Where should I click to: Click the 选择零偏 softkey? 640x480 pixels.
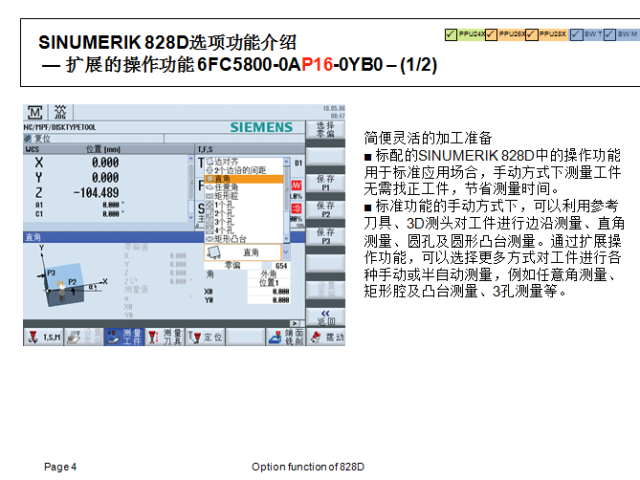tap(325, 130)
